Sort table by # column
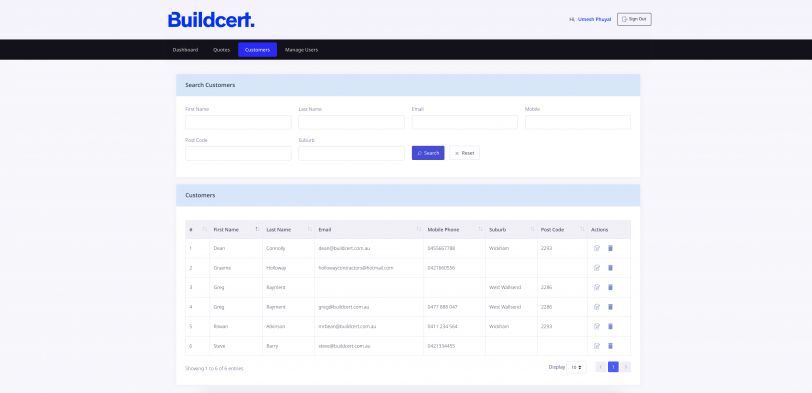The image size is (812, 393). coord(197,229)
